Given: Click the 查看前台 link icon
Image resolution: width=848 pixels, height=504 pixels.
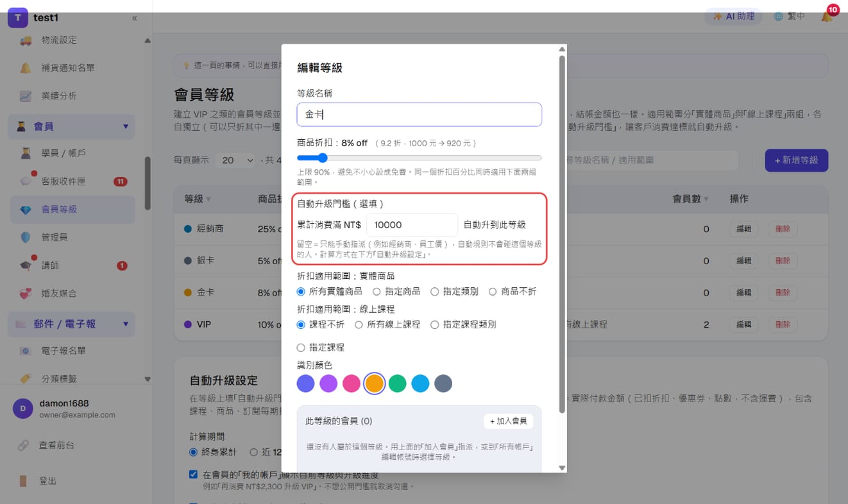Looking at the screenshot, I should tap(23, 445).
